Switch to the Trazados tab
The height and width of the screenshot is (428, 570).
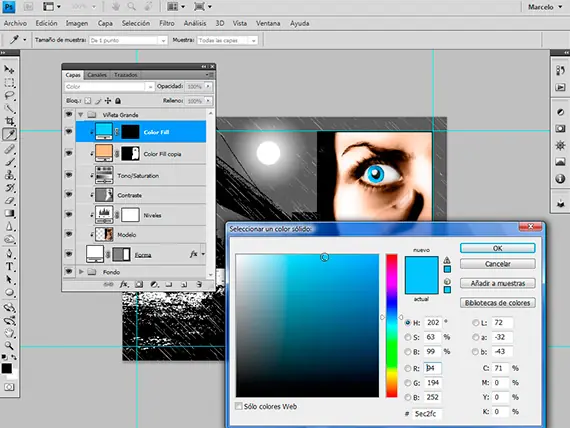pos(126,75)
